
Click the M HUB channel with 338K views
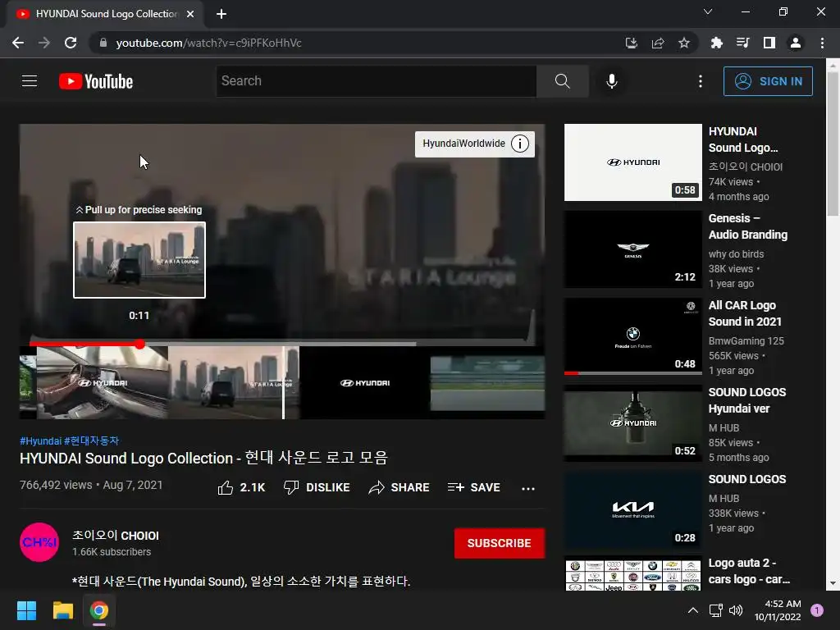click(724, 498)
